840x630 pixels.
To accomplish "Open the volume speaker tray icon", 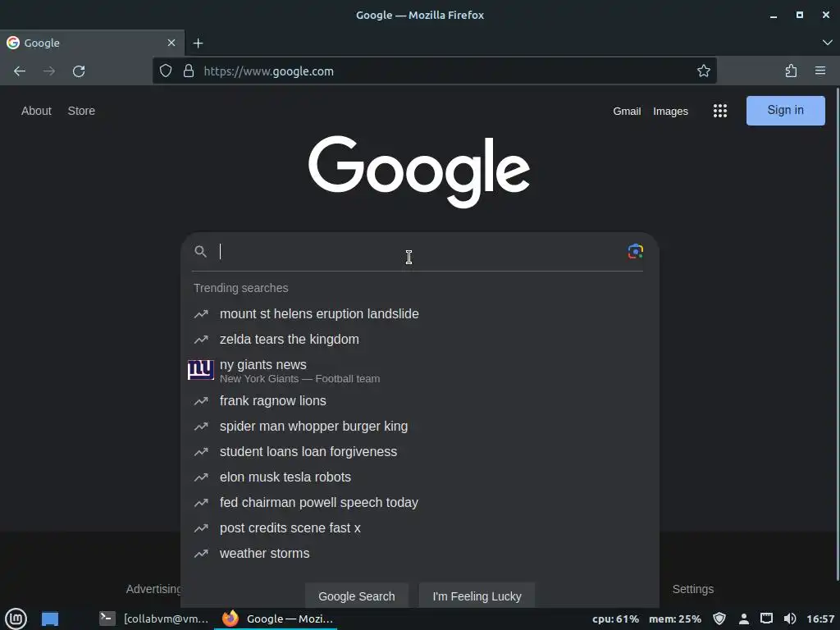I will [x=790, y=619].
